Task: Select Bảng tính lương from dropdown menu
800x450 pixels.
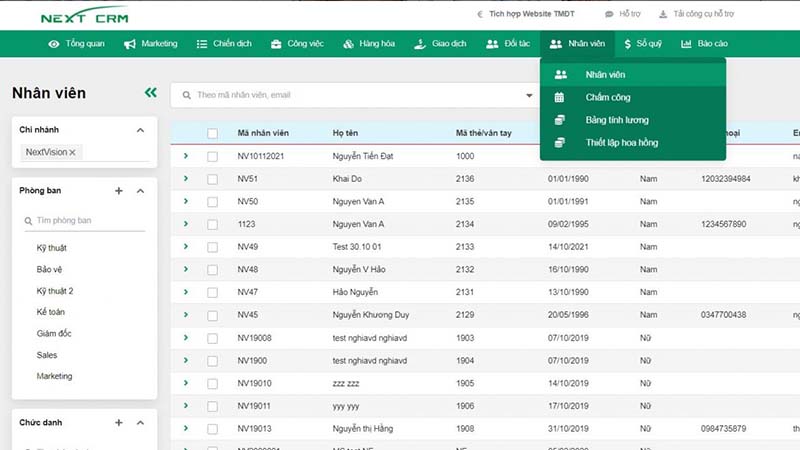Action: point(616,120)
